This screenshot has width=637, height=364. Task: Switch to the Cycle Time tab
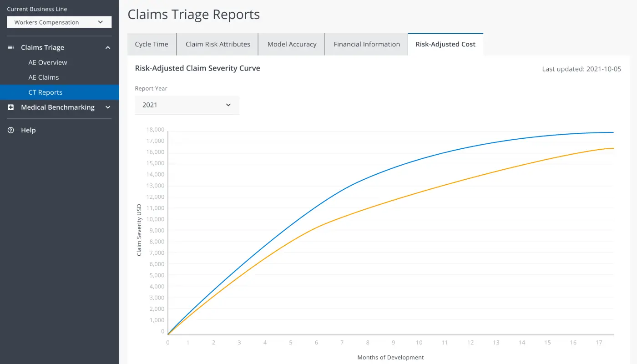pyautogui.click(x=152, y=44)
